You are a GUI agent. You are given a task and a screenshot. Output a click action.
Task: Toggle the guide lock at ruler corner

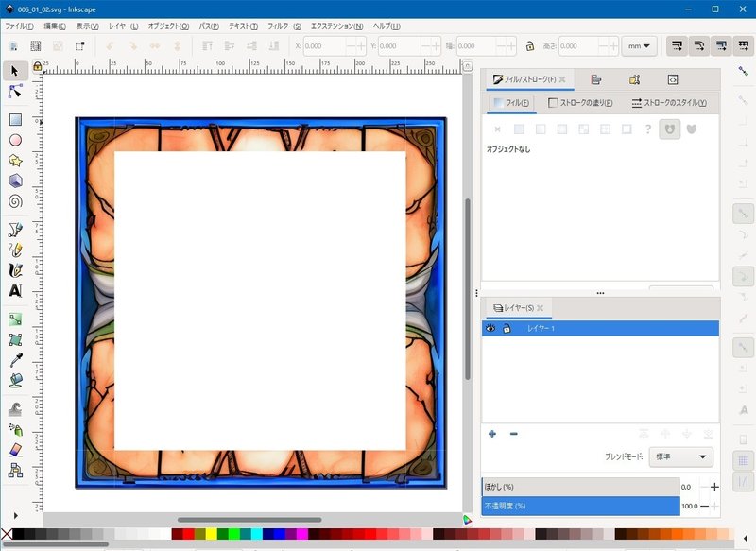click(37, 66)
